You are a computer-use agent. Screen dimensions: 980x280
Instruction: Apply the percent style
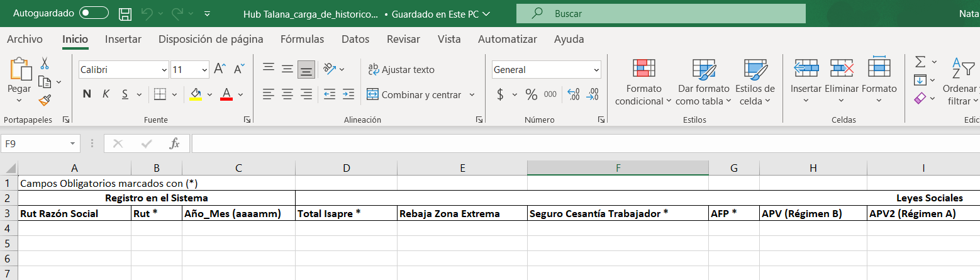[x=532, y=95]
